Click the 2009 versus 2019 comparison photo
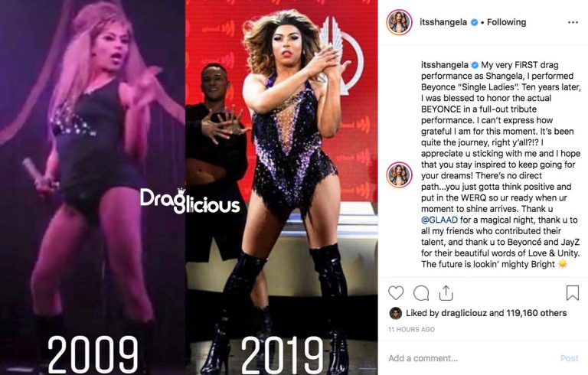This screenshot has height=375, width=588. [188, 187]
